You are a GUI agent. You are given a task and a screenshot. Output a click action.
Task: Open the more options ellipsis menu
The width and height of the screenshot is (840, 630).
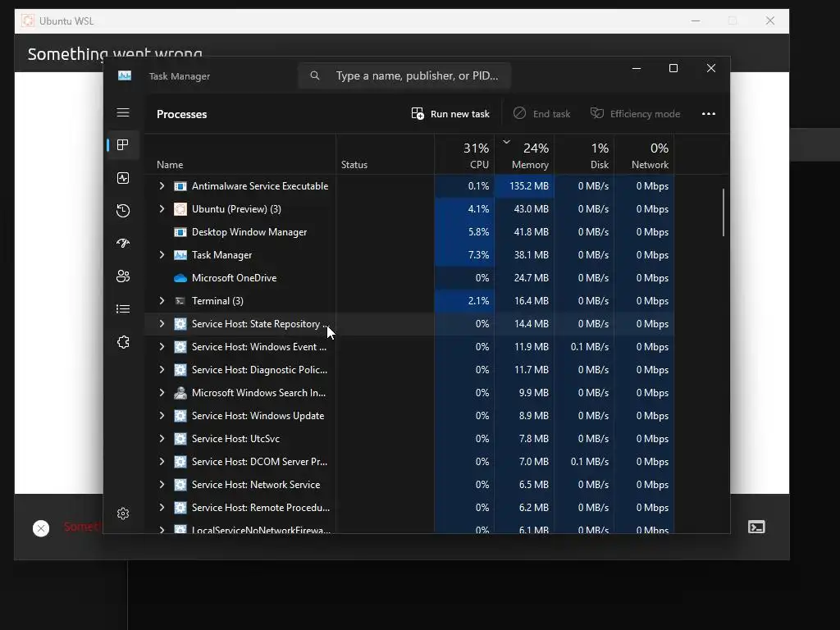(x=709, y=113)
